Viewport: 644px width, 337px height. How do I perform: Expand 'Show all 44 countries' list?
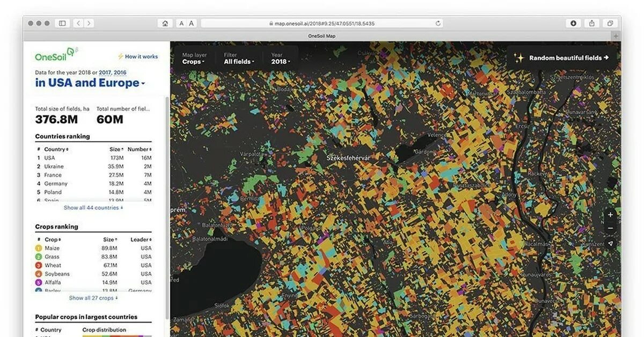click(93, 208)
